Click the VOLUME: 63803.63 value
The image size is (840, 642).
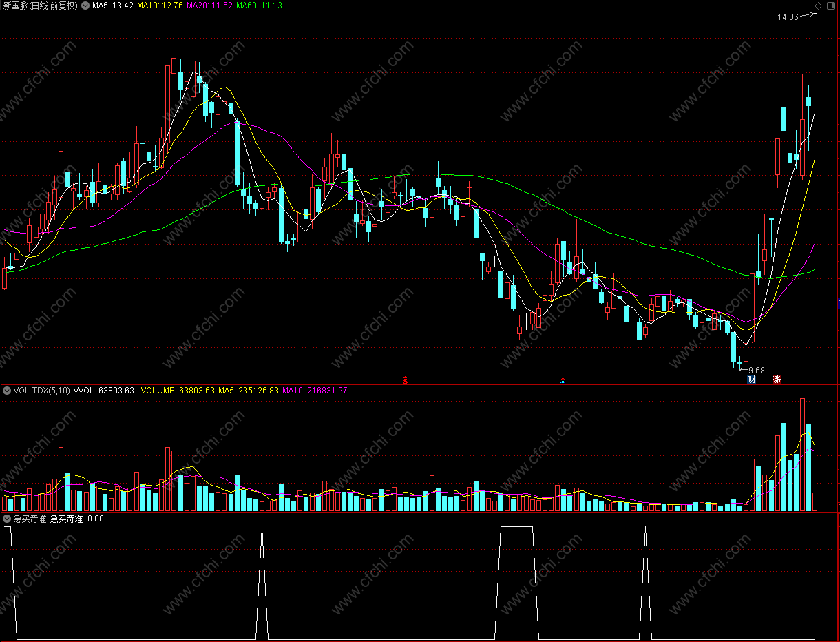(178, 391)
